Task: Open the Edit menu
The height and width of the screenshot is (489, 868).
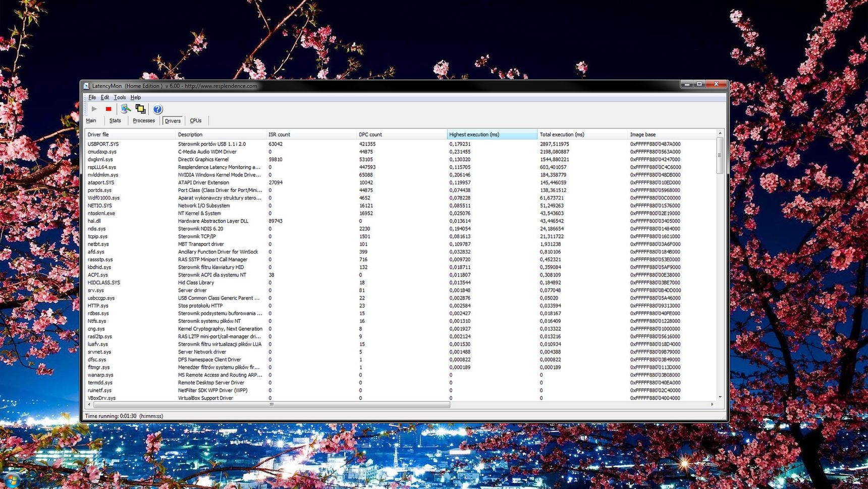Action: coord(104,97)
